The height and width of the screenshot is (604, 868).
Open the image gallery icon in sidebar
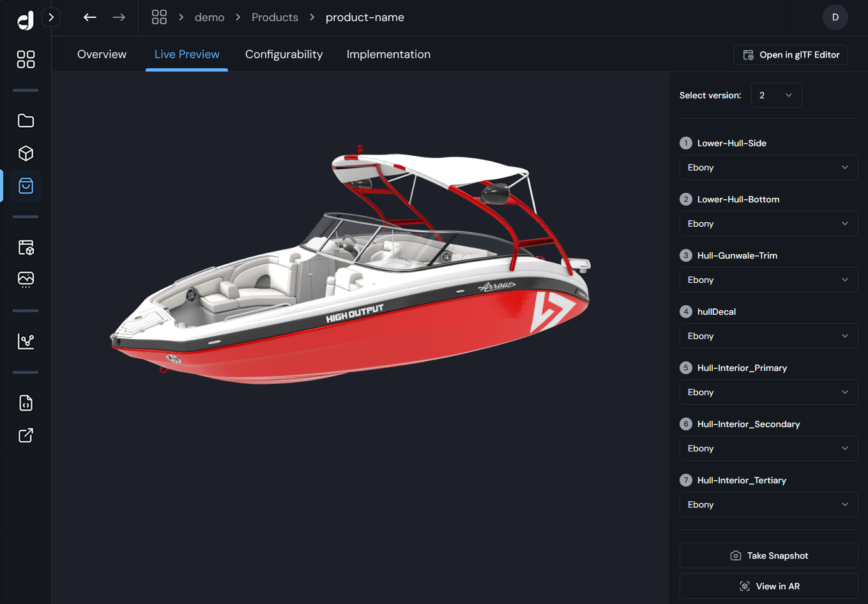click(26, 279)
